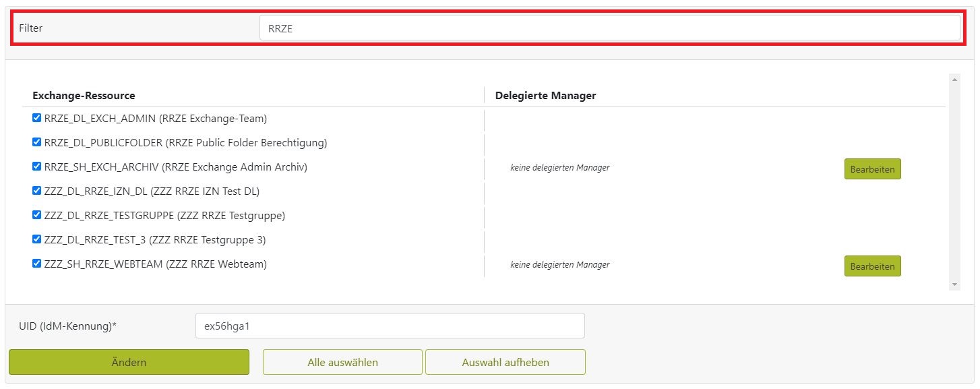Click the Filter text field containing RRZE

point(609,28)
